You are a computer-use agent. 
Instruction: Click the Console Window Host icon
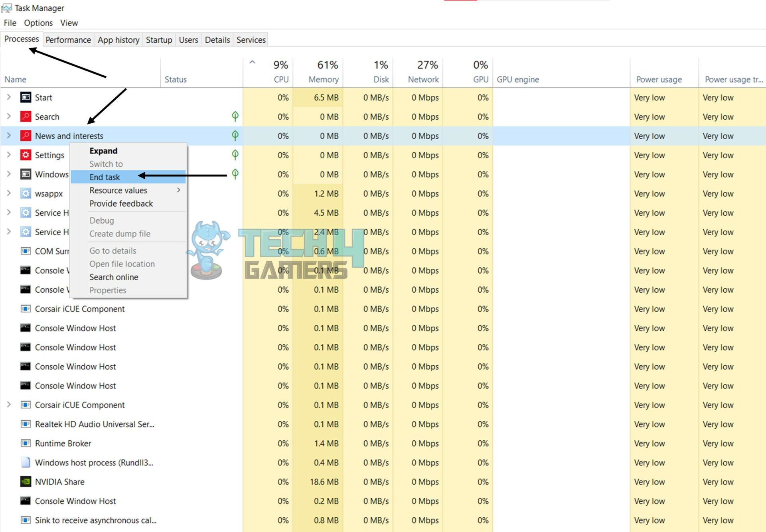pos(25,328)
